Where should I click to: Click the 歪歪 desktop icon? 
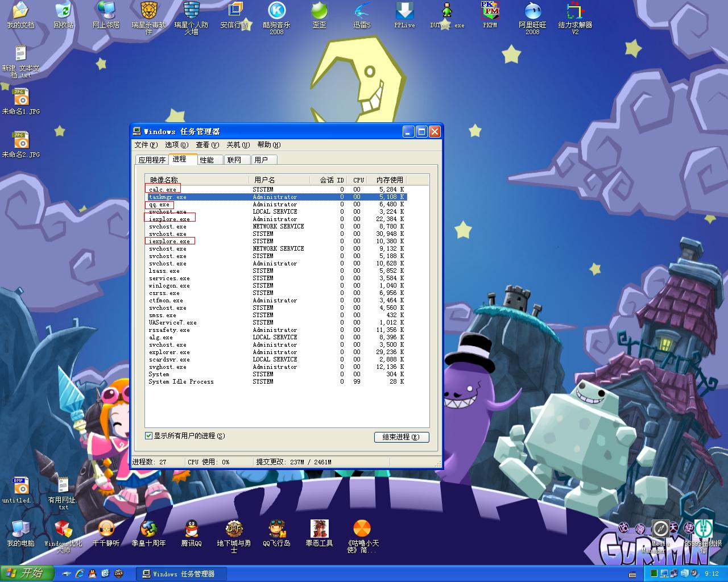320,15
